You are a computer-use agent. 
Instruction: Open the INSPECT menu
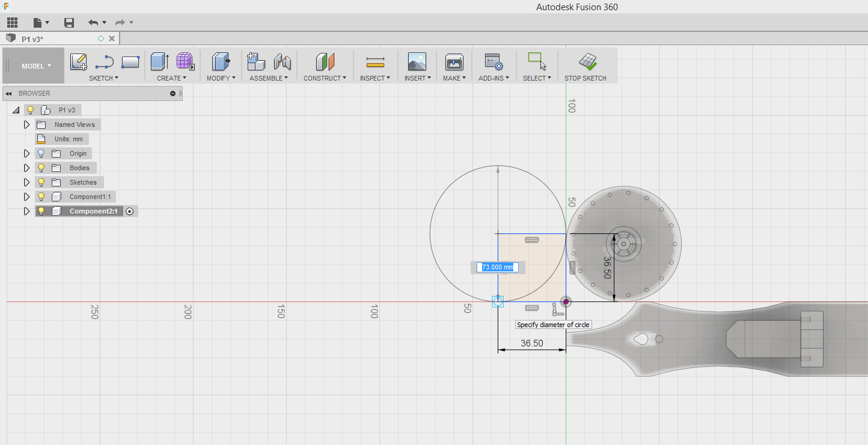(x=375, y=78)
